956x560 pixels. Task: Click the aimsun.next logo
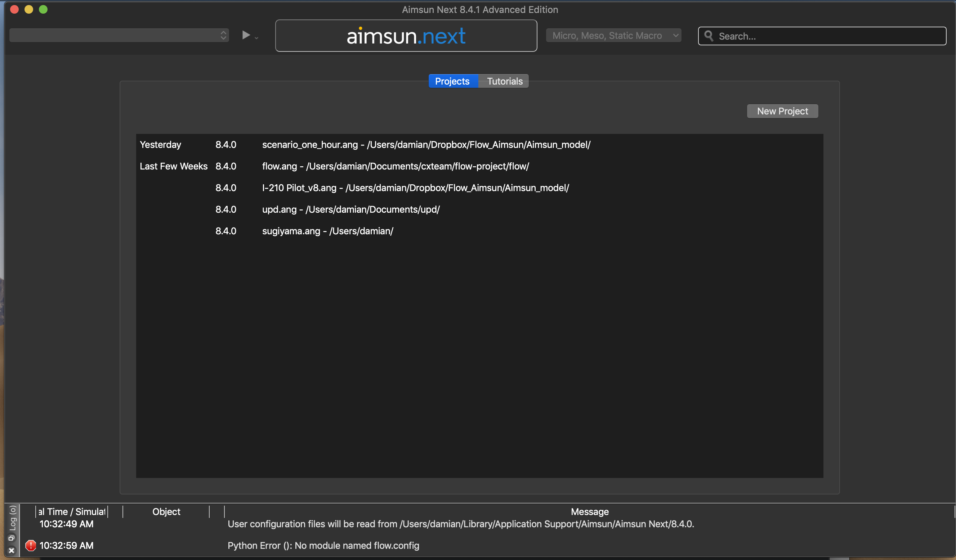point(406,35)
